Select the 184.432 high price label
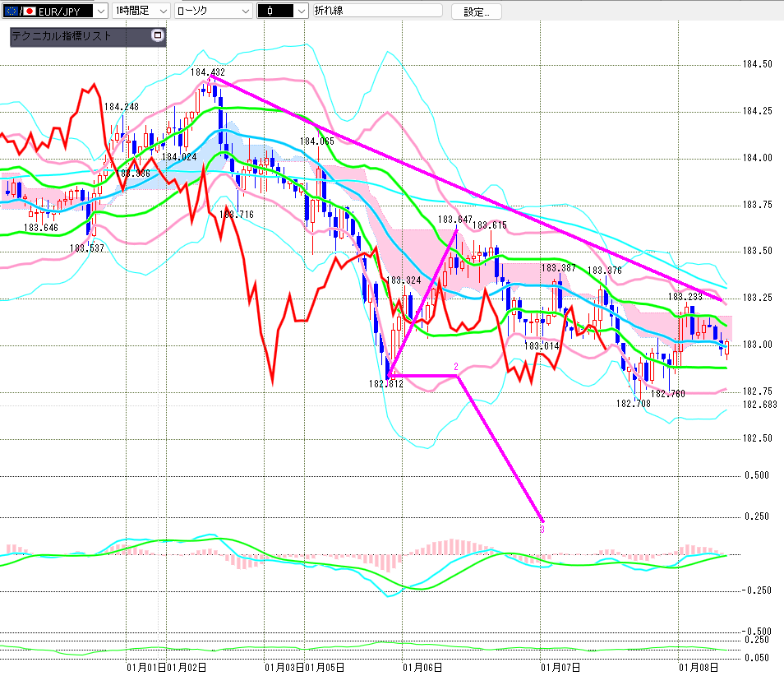The height and width of the screenshot is (676, 784). tap(207, 72)
